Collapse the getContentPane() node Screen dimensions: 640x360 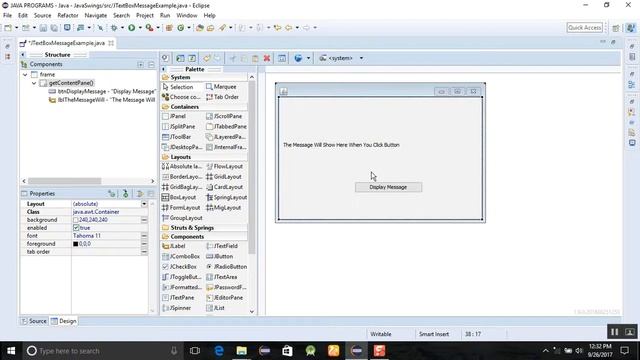click(34, 83)
